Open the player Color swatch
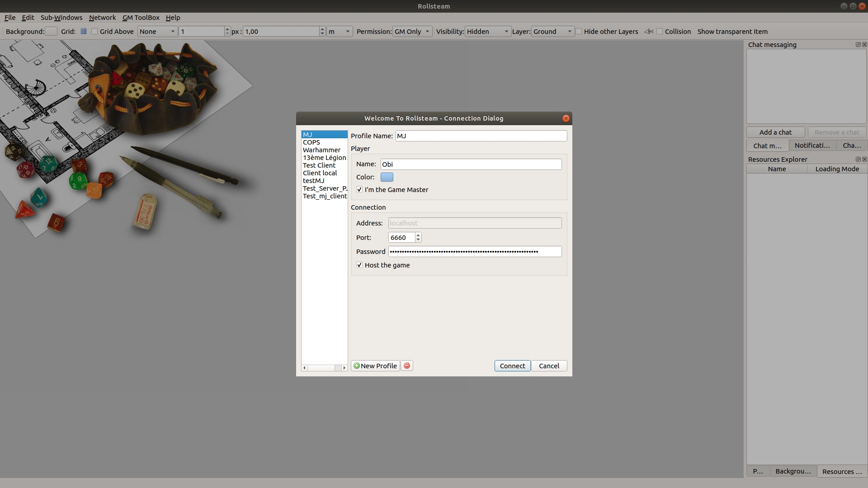The image size is (868, 488). click(387, 177)
